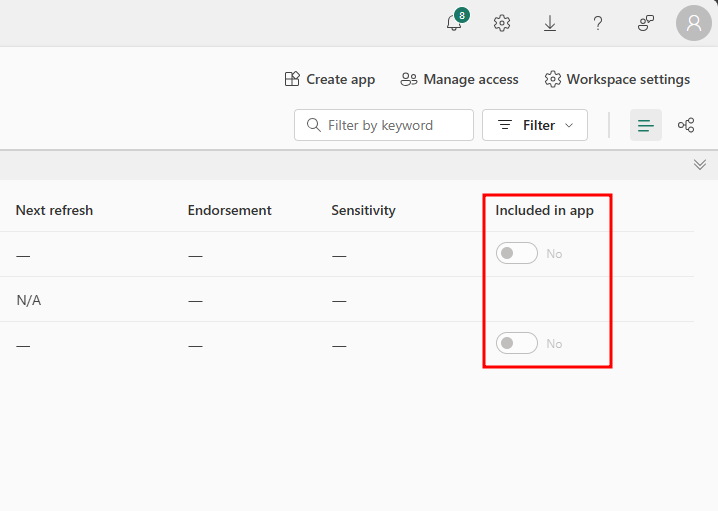
Task: Expand the Filter dropdown
Action: (535, 125)
